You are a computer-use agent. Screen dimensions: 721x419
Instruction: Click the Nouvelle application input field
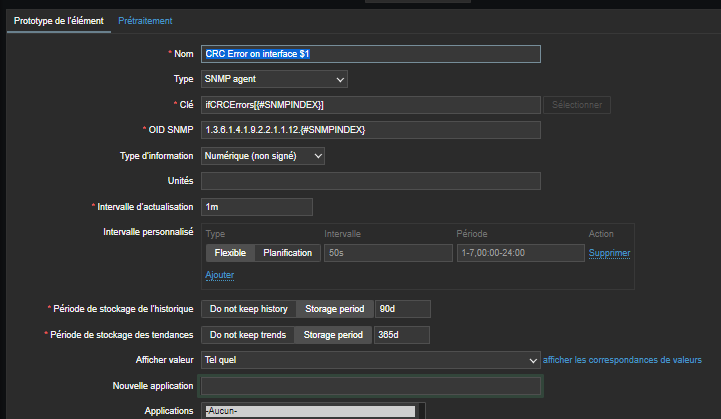pyautogui.click(x=370, y=386)
